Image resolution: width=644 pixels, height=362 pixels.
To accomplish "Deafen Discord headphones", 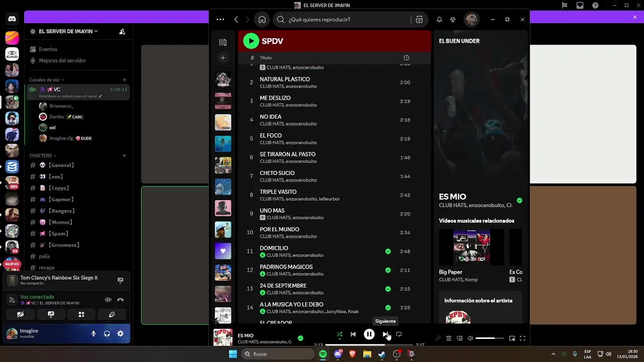I will click(x=107, y=333).
